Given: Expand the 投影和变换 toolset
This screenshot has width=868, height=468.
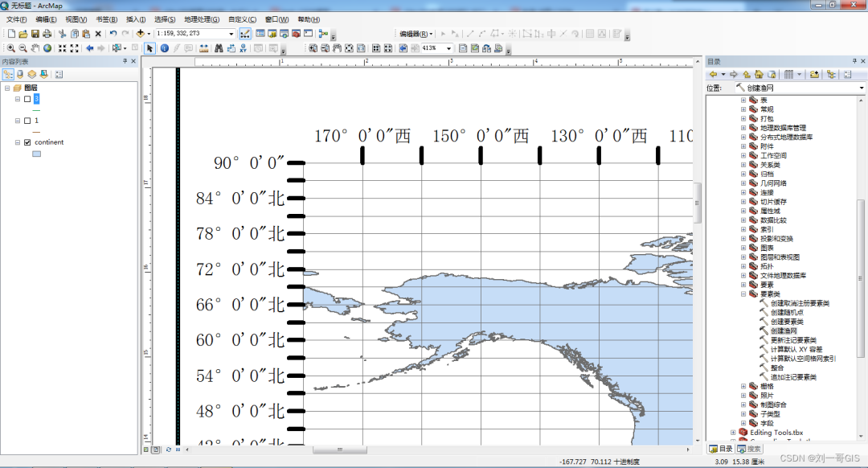Looking at the screenshot, I should pos(743,239).
